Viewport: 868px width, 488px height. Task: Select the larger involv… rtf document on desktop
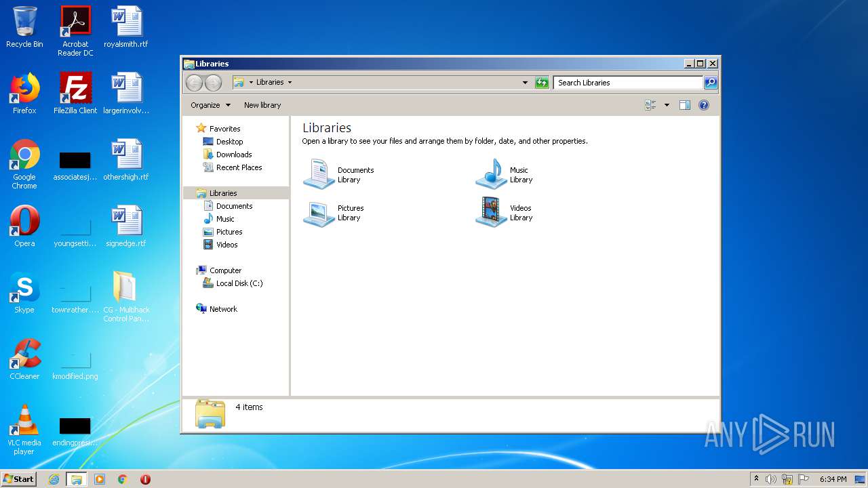(126, 94)
